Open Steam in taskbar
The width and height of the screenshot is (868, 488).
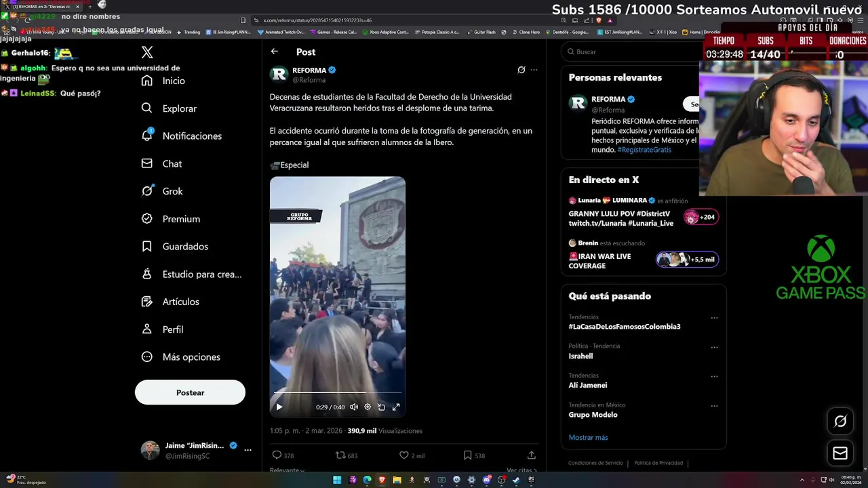point(516,480)
